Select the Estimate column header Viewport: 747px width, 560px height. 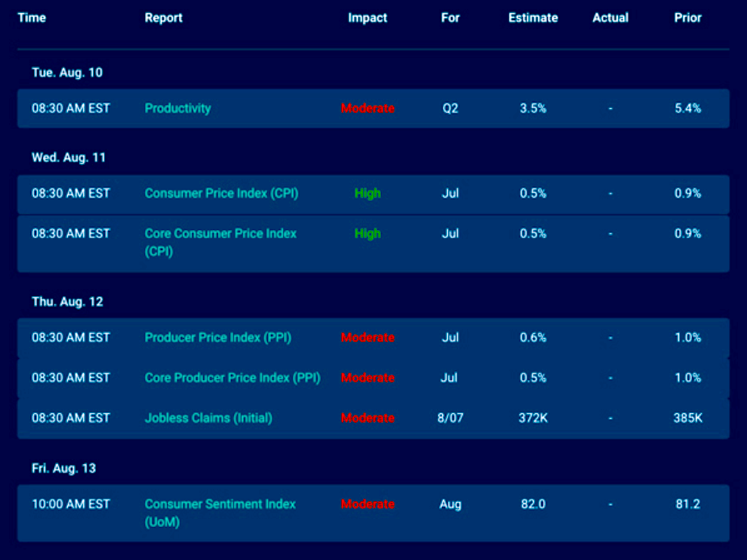(533, 18)
